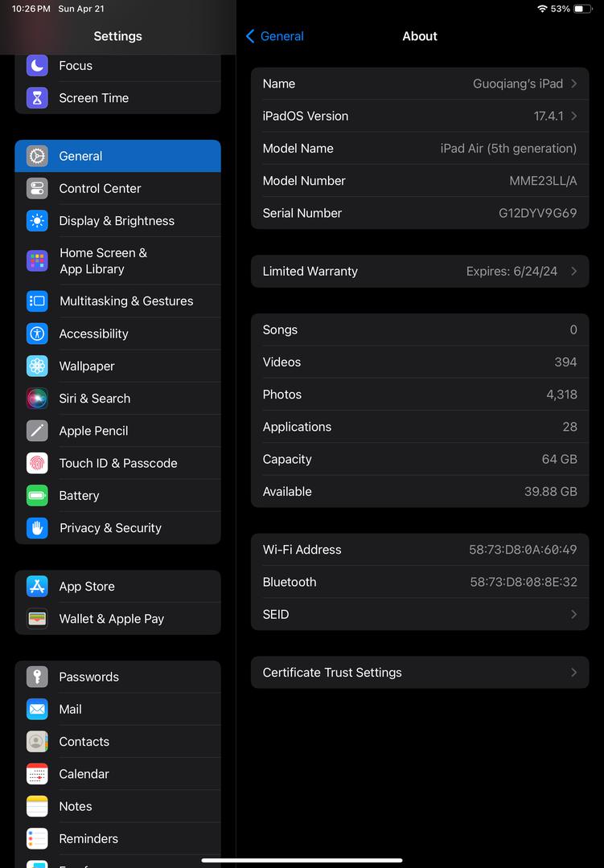The width and height of the screenshot is (604, 868).
Task: Tap the Touch ID fingerprint icon
Action: click(37, 463)
